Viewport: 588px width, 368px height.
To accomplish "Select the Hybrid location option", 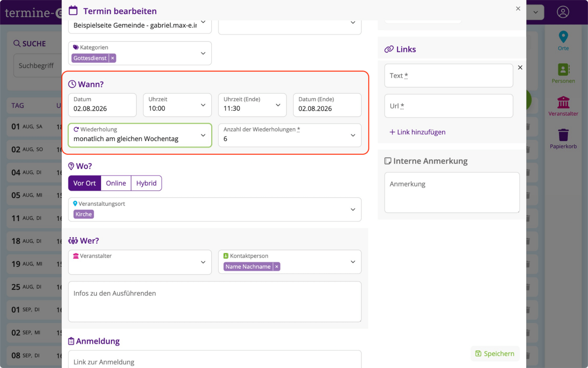I will (x=146, y=183).
